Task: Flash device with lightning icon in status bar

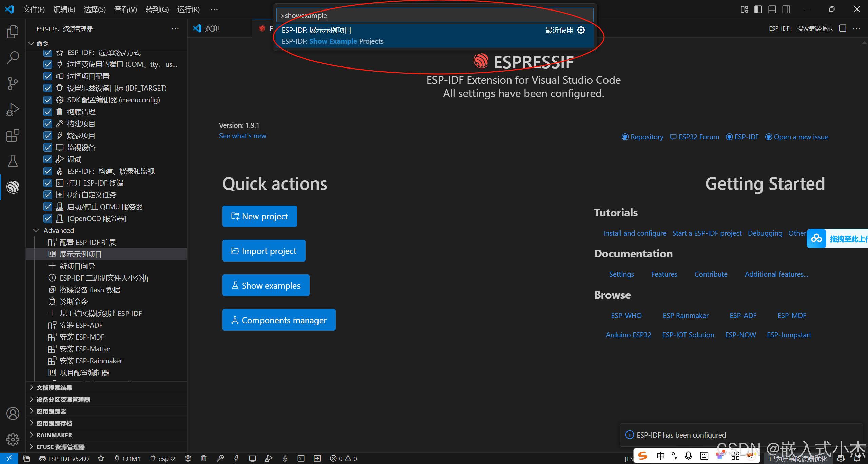Action: pyautogui.click(x=237, y=458)
